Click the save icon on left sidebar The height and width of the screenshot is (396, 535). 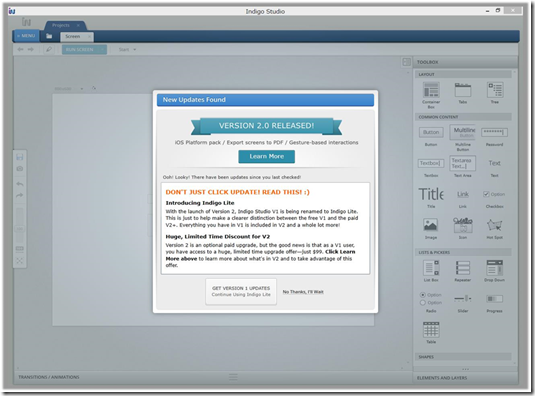tap(20, 157)
